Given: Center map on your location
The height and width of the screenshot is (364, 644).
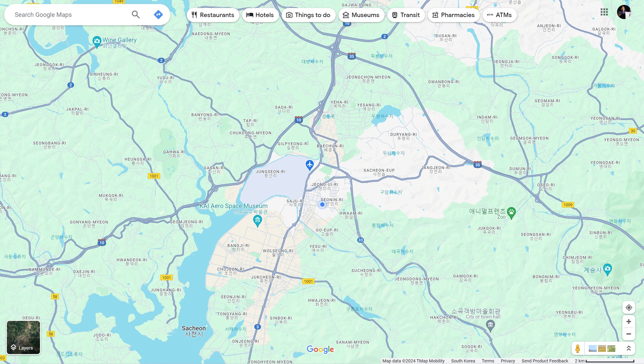Looking at the screenshot, I should pos(629,308).
